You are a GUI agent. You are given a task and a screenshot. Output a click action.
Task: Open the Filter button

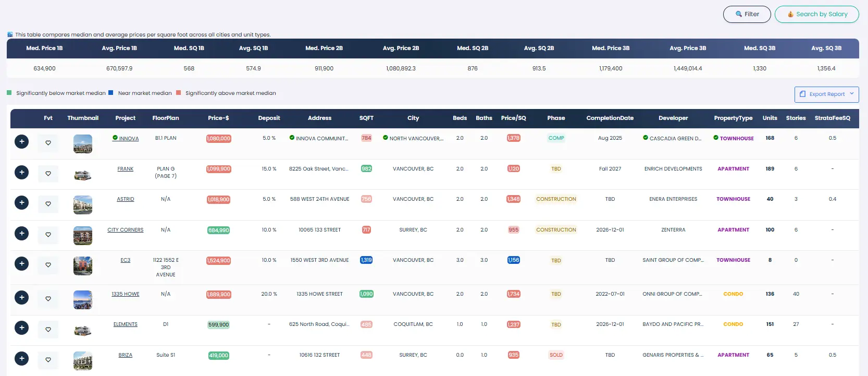[x=747, y=14]
